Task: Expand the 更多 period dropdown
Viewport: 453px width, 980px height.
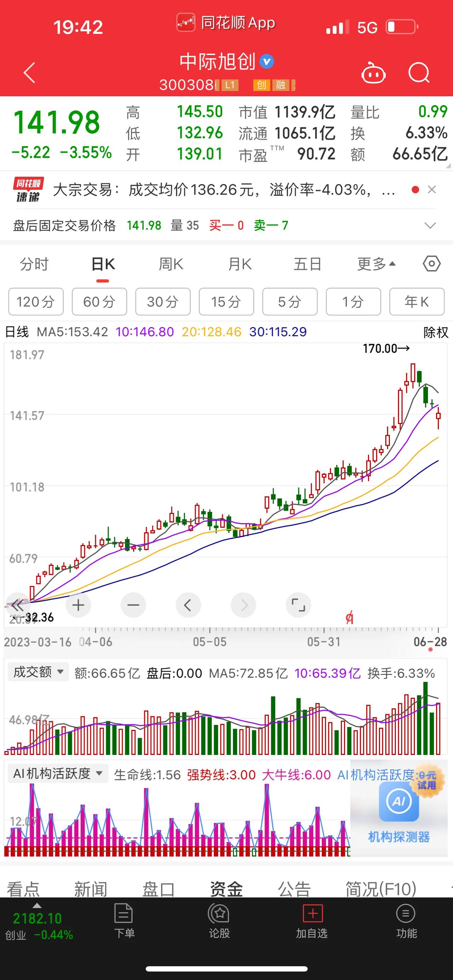Action: click(376, 264)
